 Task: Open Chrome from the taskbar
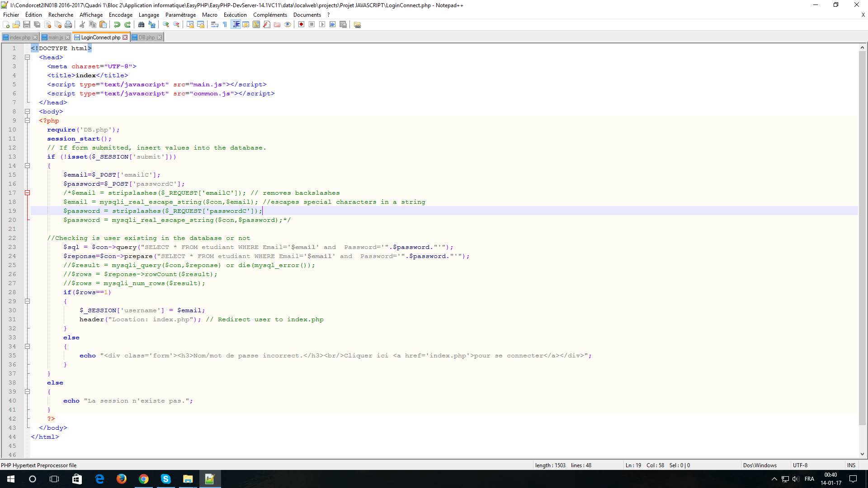[144, 479]
